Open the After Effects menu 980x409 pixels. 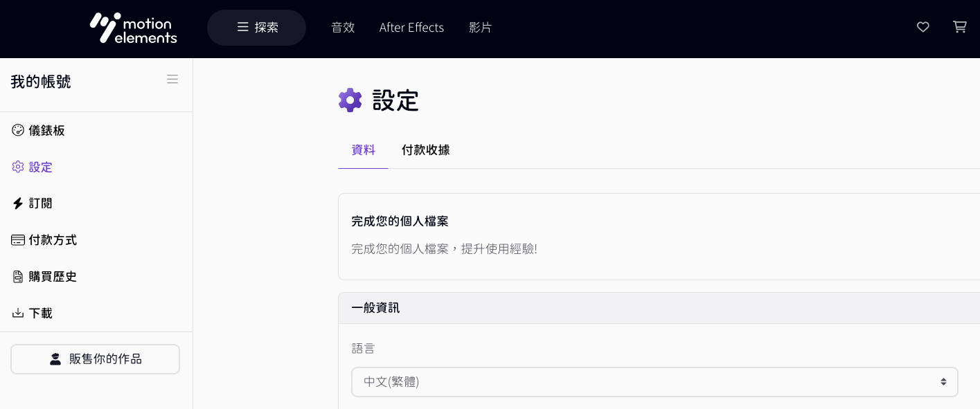pos(411,28)
